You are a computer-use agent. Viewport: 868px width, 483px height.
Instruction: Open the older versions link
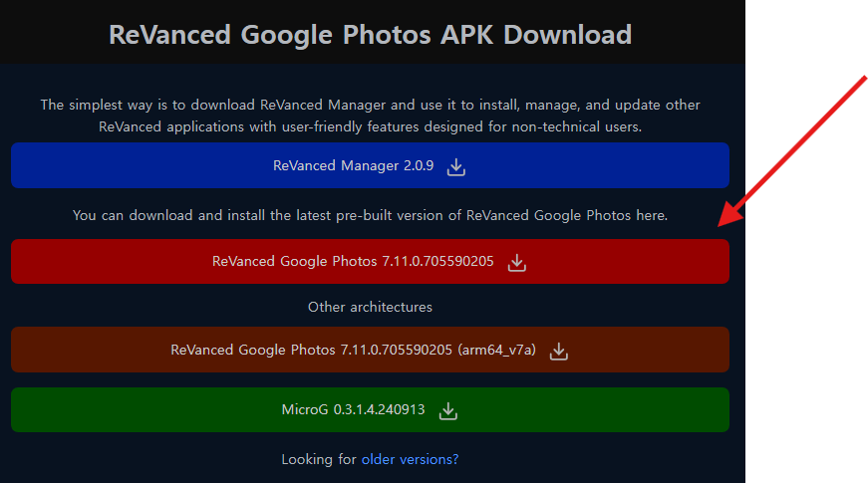(x=410, y=459)
